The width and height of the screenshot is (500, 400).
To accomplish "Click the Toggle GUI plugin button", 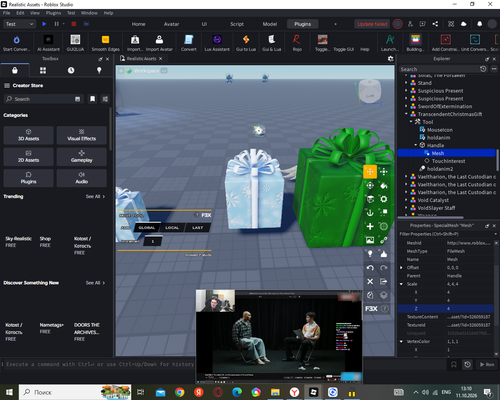I will tap(344, 49).
